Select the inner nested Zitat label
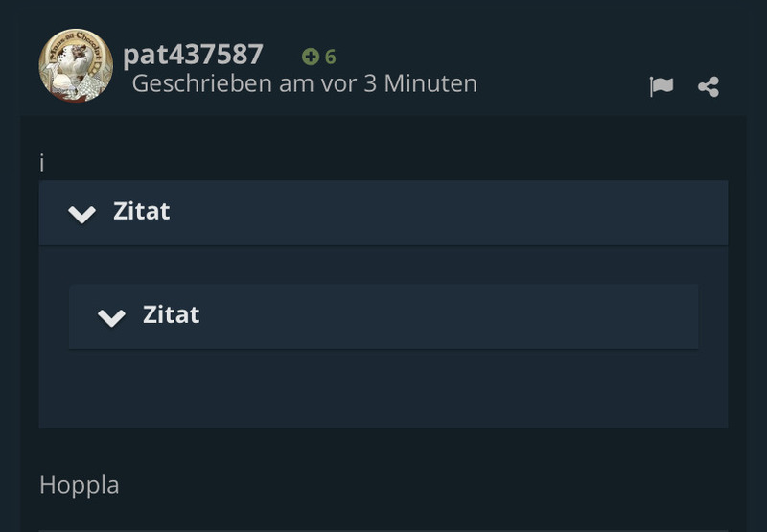 (x=172, y=314)
